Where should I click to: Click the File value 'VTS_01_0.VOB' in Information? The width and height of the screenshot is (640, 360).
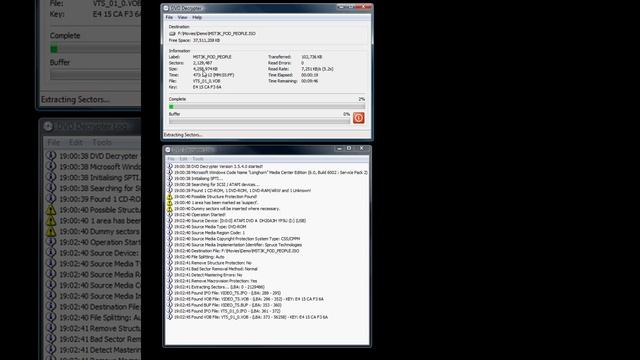coord(206,81)
